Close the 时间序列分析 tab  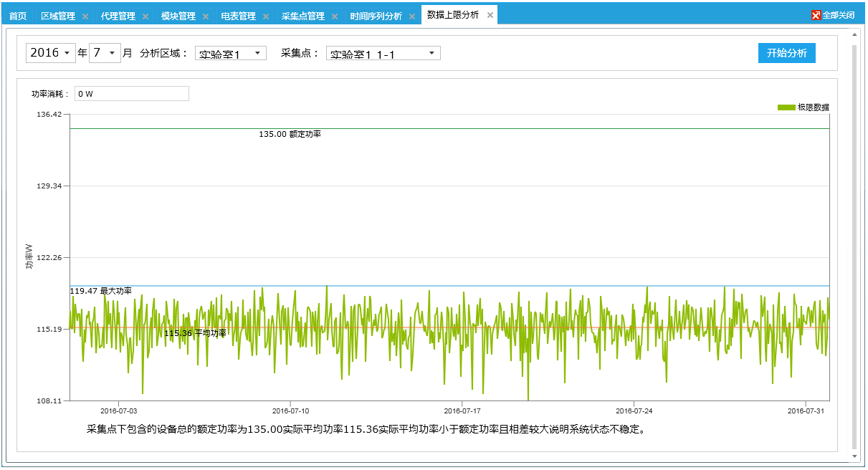click(x=412, y=16)
